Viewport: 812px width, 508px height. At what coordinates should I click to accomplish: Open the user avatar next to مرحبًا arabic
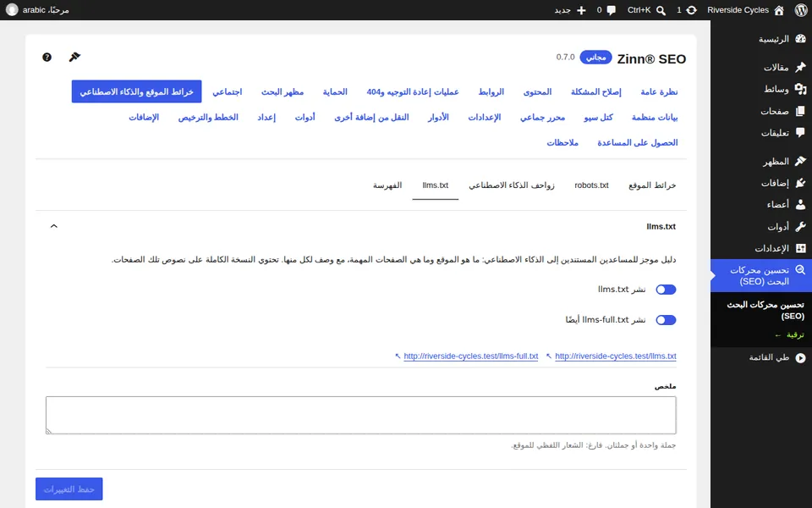point(12,10)
